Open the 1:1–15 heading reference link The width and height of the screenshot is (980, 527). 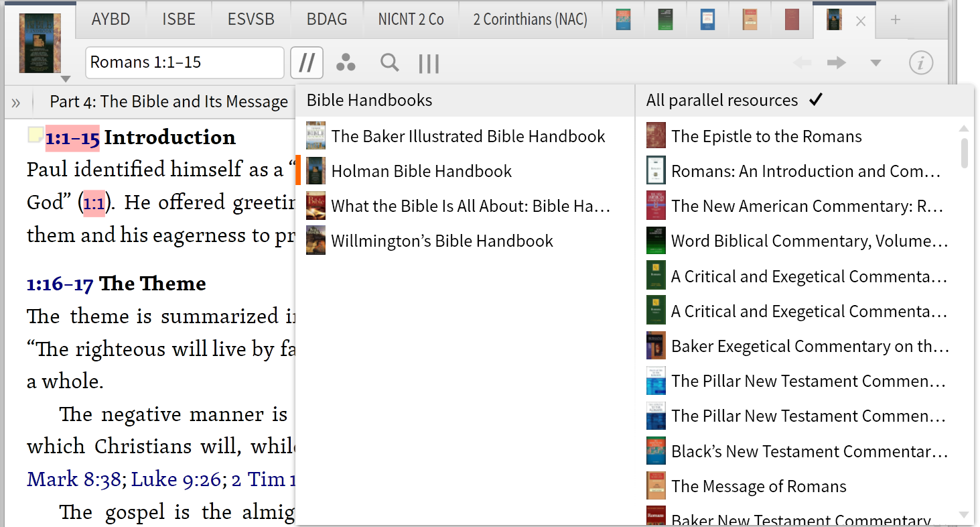tap(72, 138)
